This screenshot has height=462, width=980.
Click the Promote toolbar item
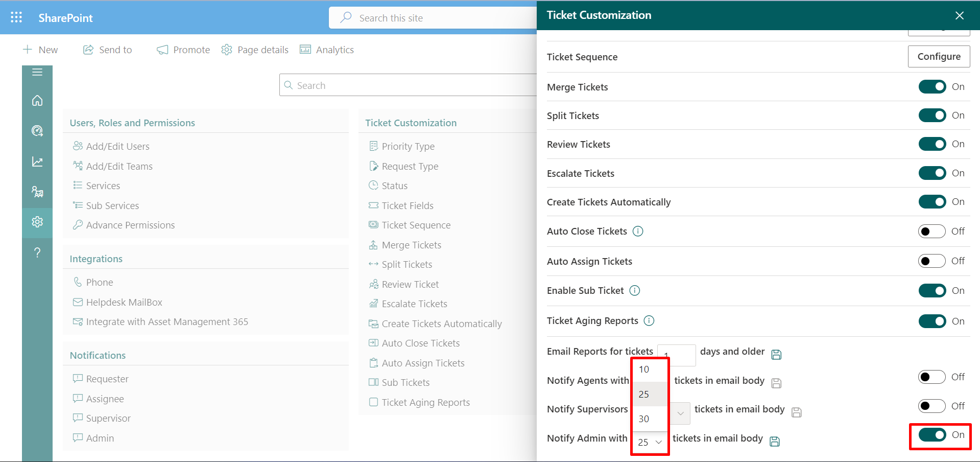(183, 50)
